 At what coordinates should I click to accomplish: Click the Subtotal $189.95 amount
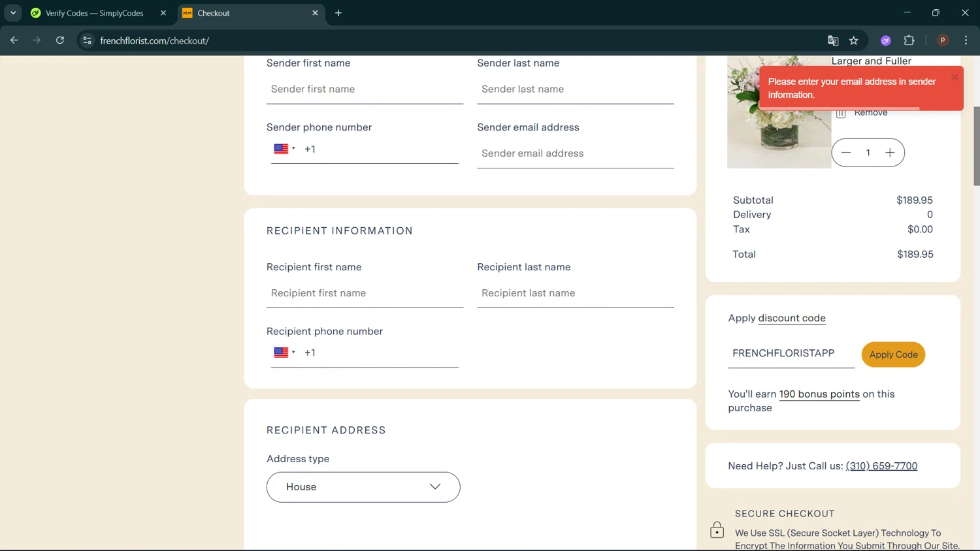click(915, 200)
